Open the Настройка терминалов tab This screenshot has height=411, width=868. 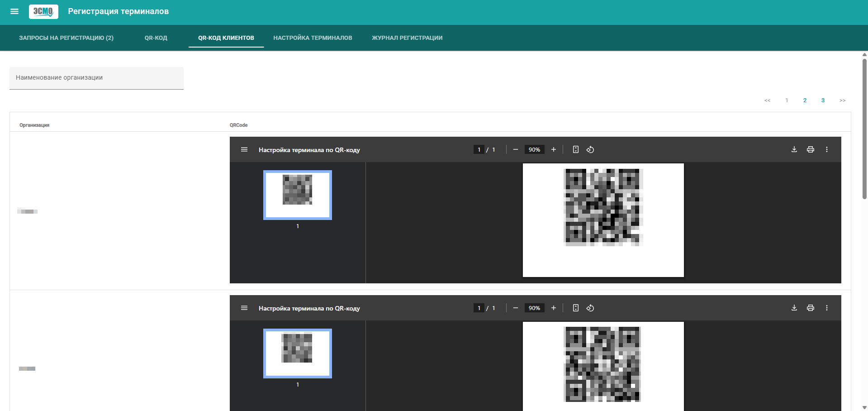(x=313, y=38)
